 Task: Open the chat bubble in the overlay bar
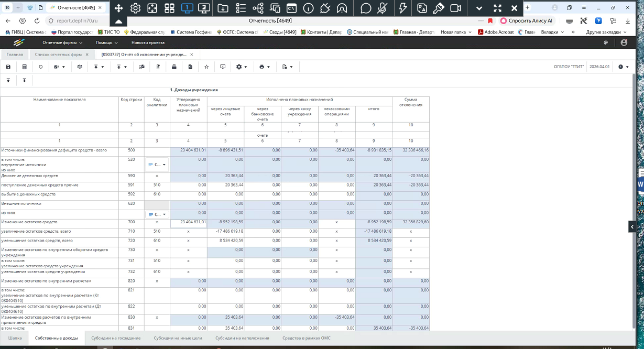click(x=366, y=8)
